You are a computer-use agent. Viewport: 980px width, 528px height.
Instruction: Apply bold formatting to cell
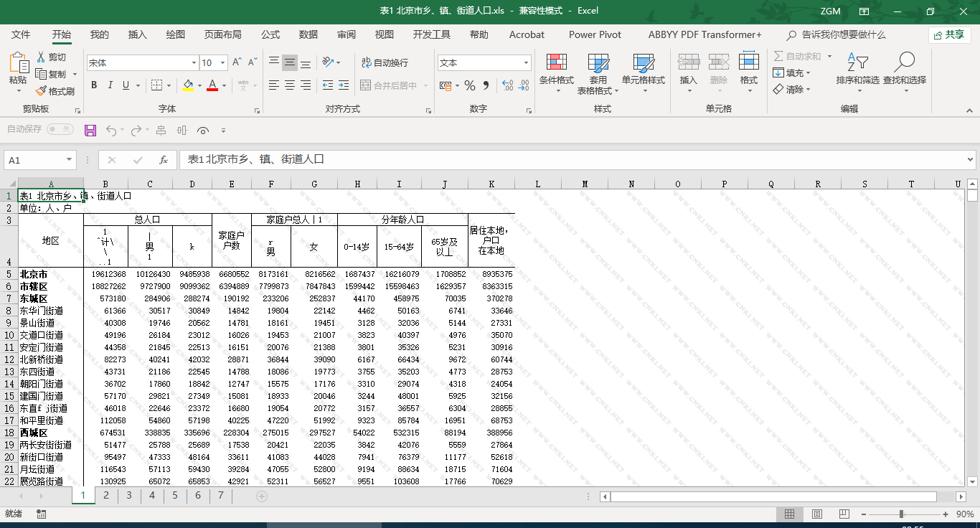coord(94,85)
